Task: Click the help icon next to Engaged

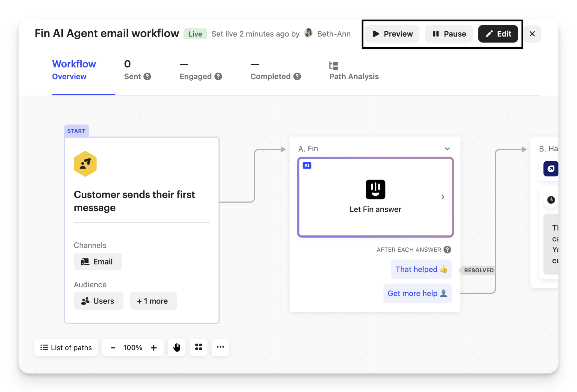Action: (218, 76)
